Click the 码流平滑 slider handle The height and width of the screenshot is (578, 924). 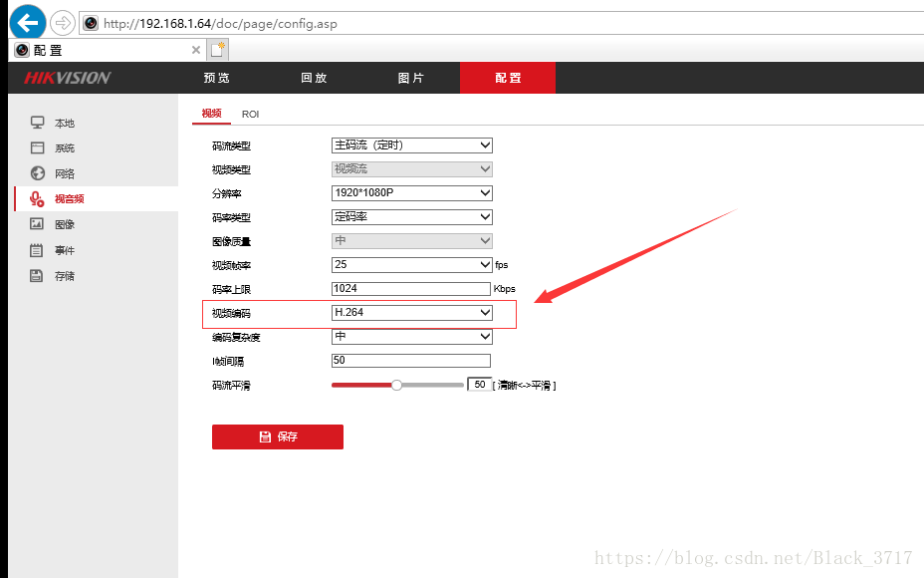pyautogui.click(x=397, y=385)
